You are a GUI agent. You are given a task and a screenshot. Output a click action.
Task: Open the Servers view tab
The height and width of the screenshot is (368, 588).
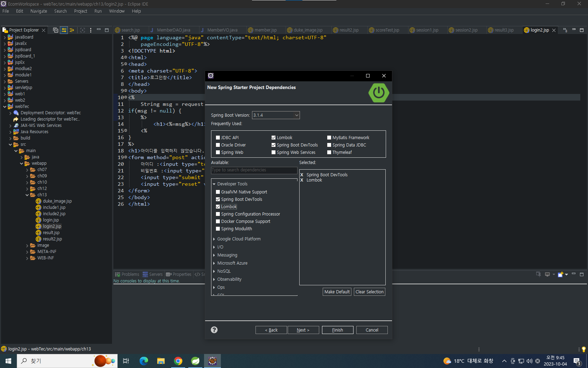153,274
